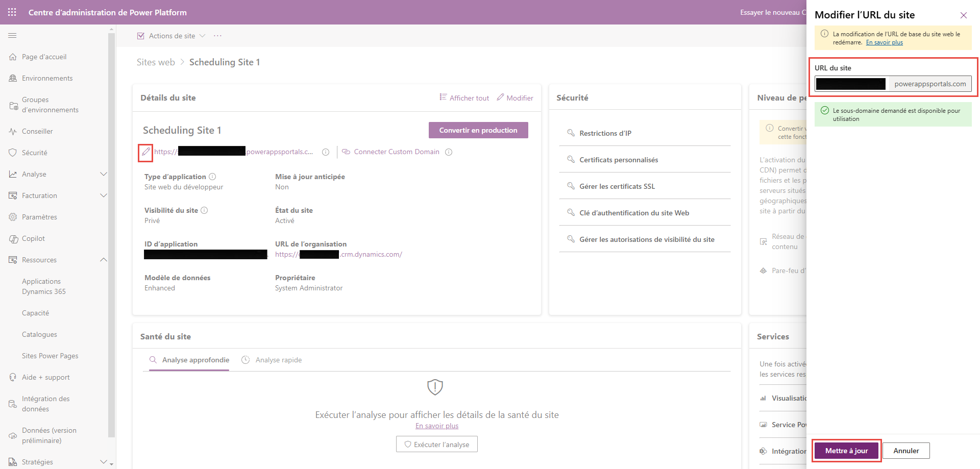Expand the Analyse section in the sidebar
980x469 pixels.
click(104, 174)
